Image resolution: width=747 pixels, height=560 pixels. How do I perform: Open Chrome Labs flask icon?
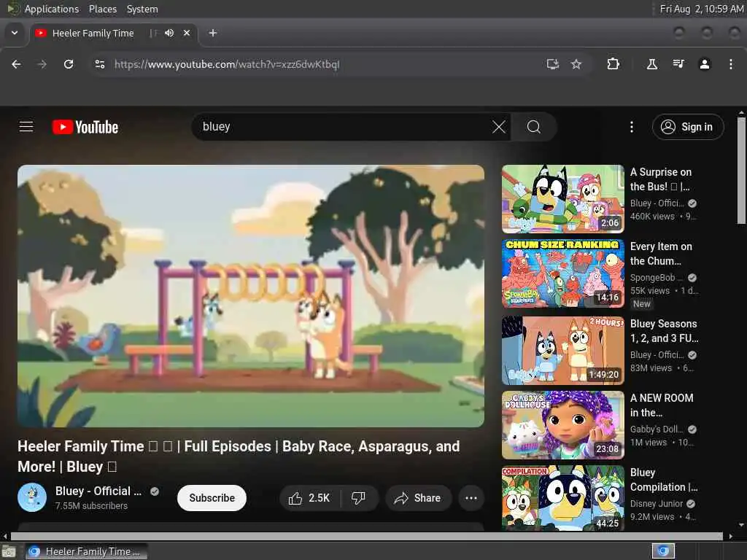click(x=651, y=64)
